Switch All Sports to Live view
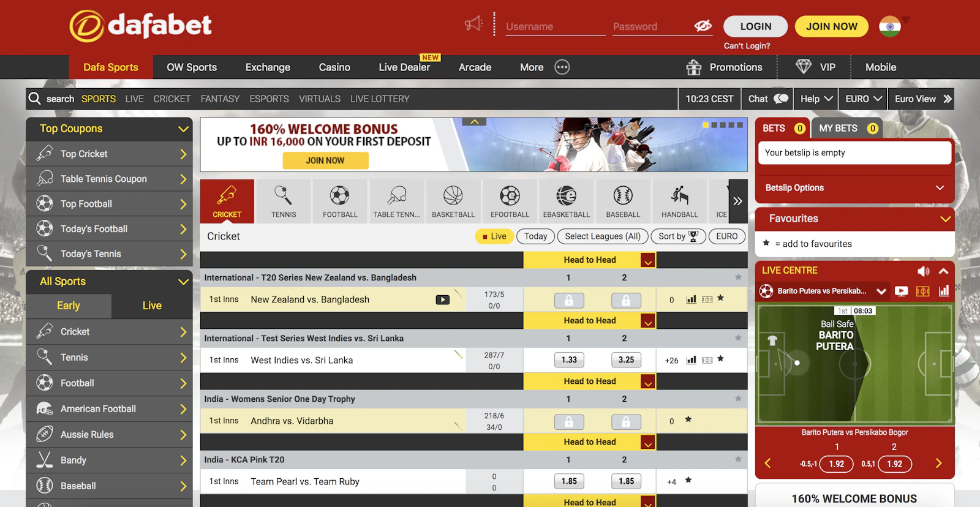The width and height of the screenshot is (980, 507). coord(152,306)
